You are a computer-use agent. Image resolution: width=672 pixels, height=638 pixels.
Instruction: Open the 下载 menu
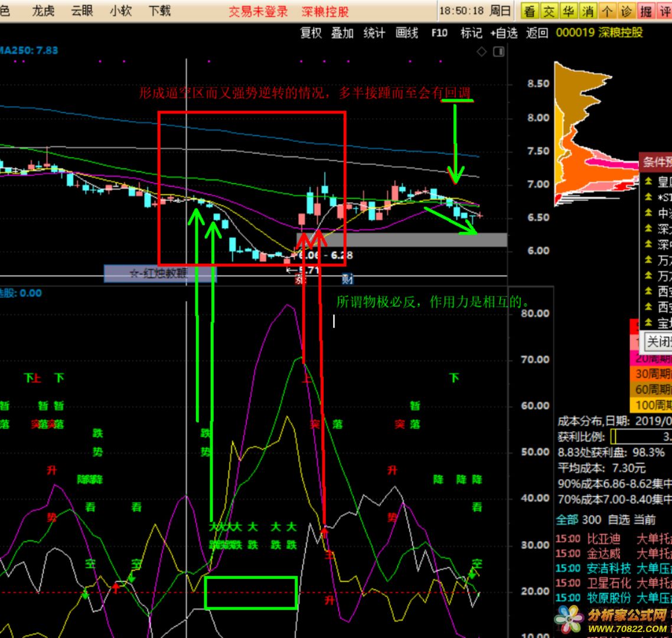(x=159, y=11)
